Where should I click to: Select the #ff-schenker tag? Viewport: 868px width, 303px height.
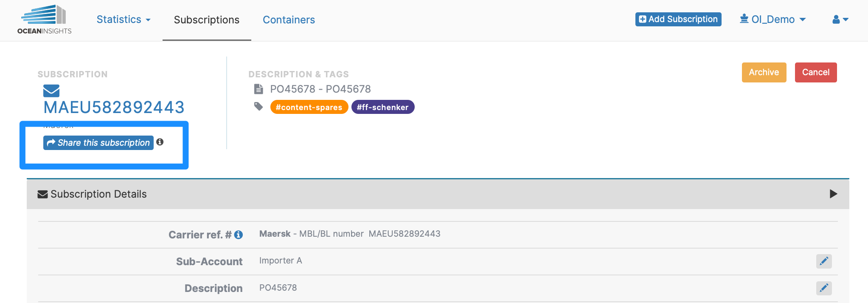383,107
